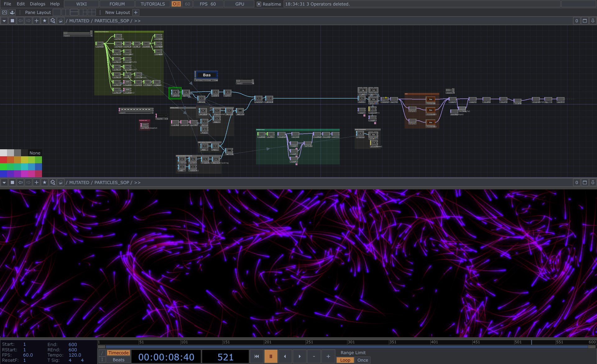Image resolution: width=597 pixels, height=364 pixels.
Task: Jump to start of timeline
Action: (x=257, y=356)
